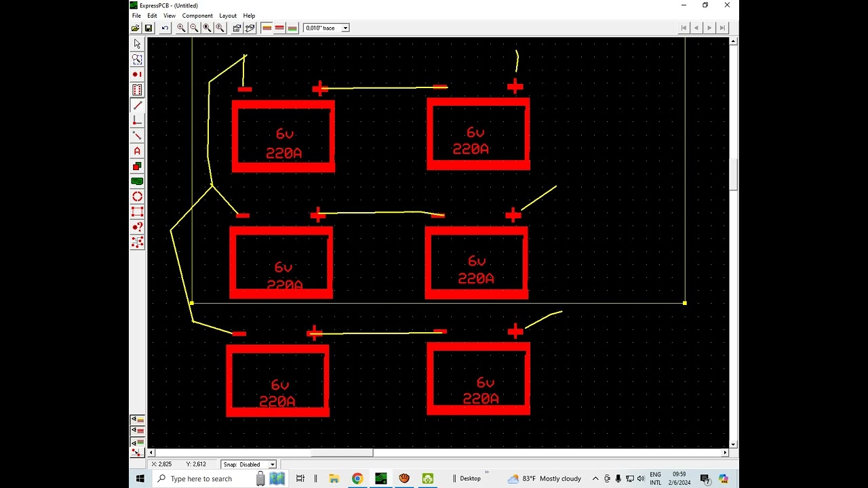The width and height of the screenshot is (868, 488).
Task: Click the volume icon in system tray
Action: click(641, 479)
